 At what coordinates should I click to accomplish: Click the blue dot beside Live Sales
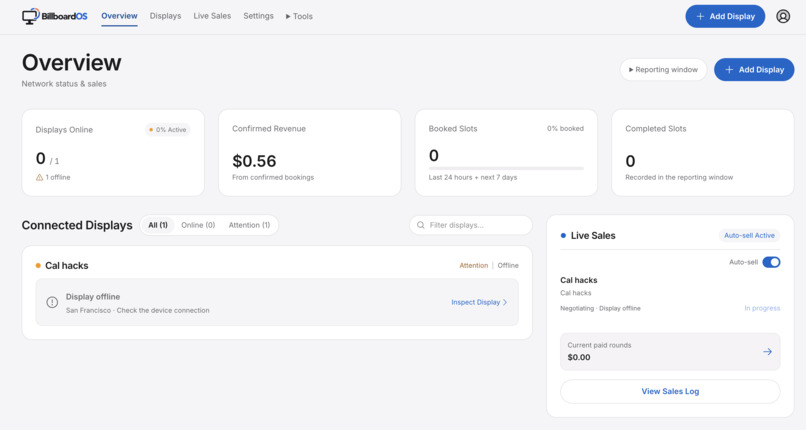point(563,236)
